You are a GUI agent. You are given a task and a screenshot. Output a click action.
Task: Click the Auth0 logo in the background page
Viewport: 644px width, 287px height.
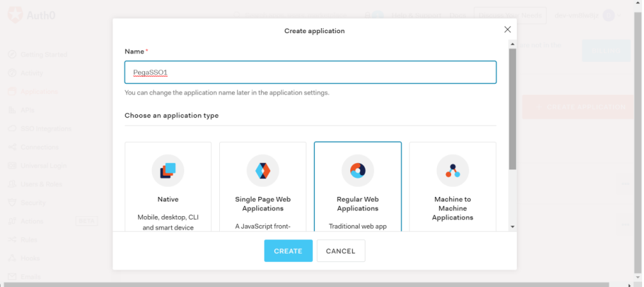pyautogui.click(x=31, y=15)
